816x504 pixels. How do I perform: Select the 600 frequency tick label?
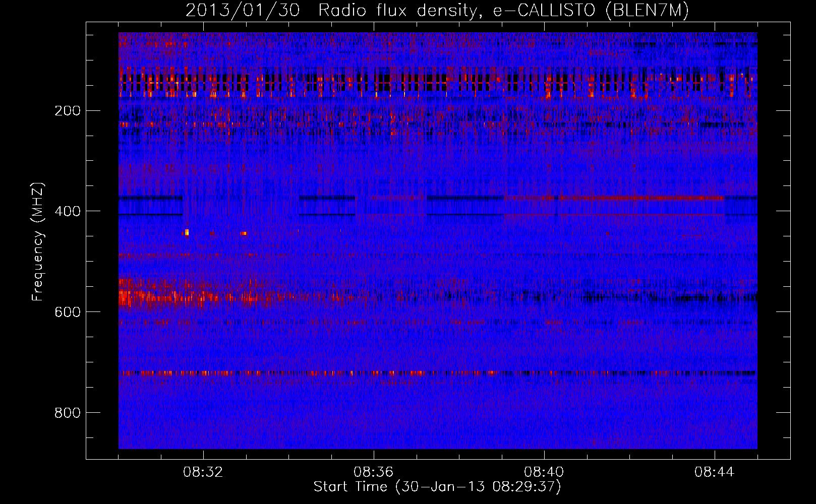click(68, 312)
